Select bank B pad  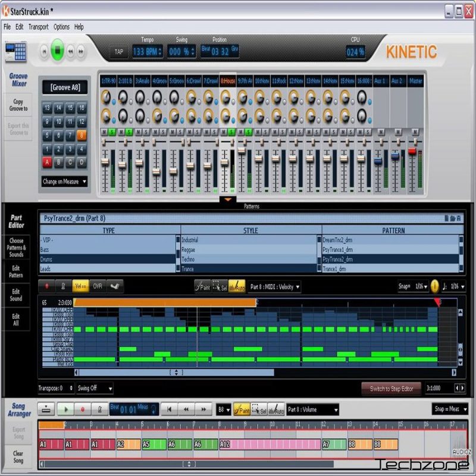click(x=58, y=162)
